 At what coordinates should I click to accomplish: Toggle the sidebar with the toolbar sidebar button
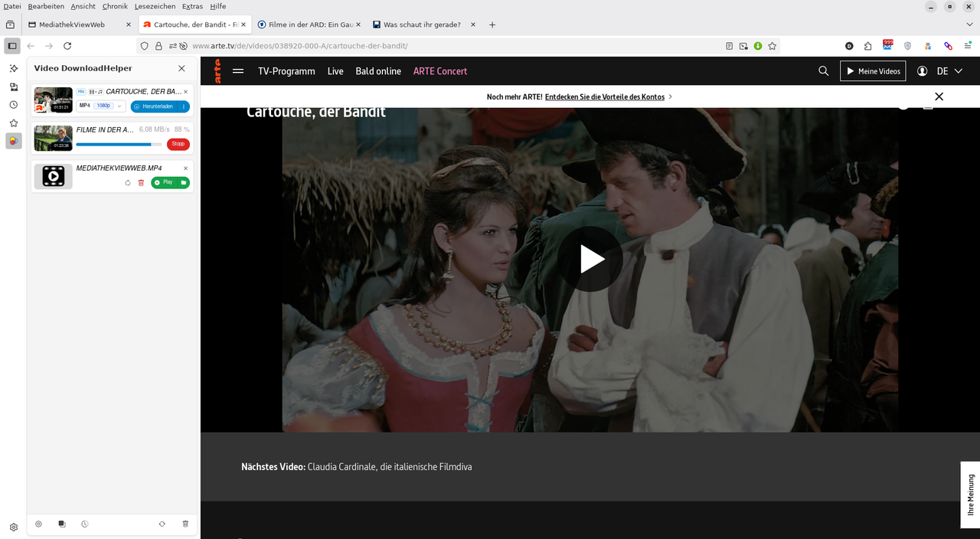(x=12, y=46)
